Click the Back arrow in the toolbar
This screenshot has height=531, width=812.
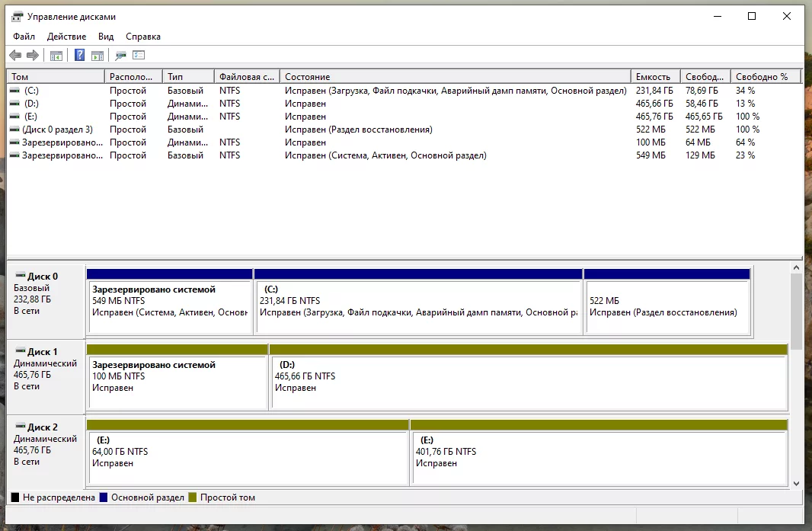[15, 56]
